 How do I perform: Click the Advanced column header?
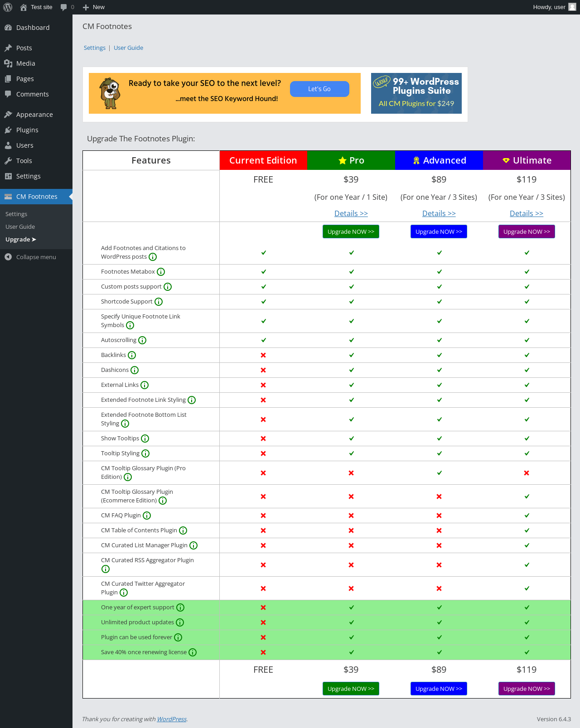click(439, 160)
